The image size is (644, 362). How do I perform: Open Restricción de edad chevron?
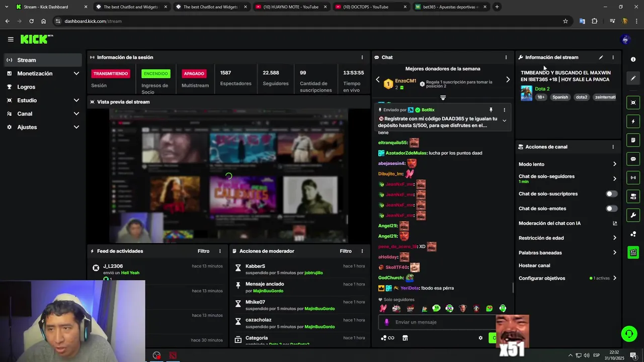pyautogui.click(x=614, y=238)
